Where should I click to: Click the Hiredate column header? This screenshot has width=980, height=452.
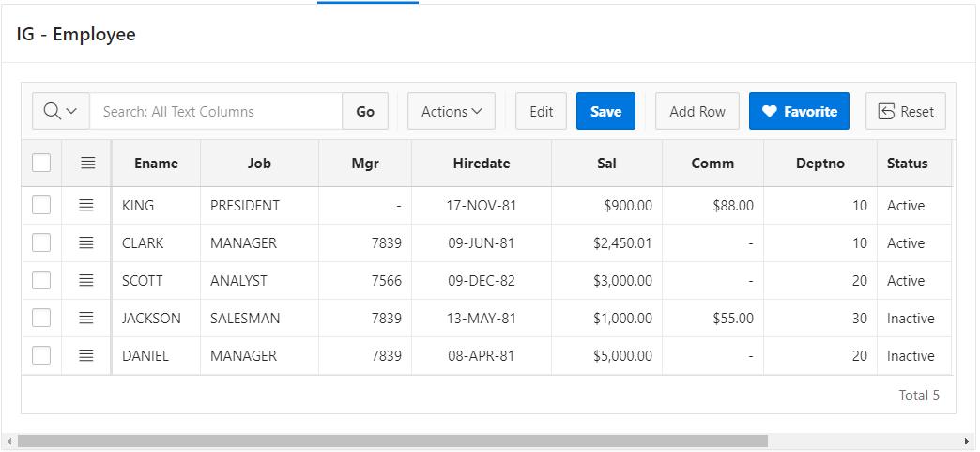(x=481, y=163)
